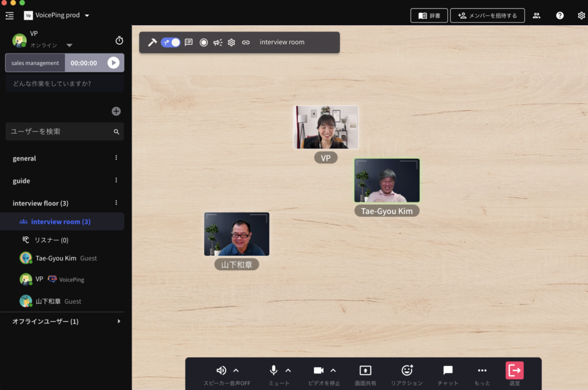Viewport: 588px width, 390px height.
Task: Copy room link with the chain icon
Action: coord(246,42)
